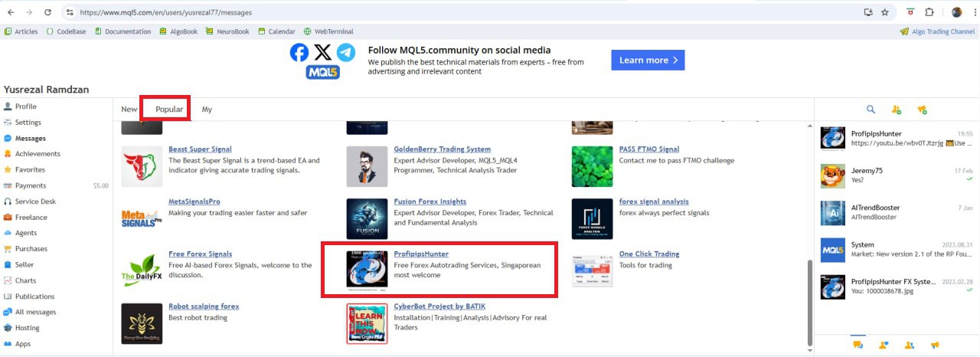
Task: Open the MetaSignalsPro logo thumbnail
Action: click(142, 218)
